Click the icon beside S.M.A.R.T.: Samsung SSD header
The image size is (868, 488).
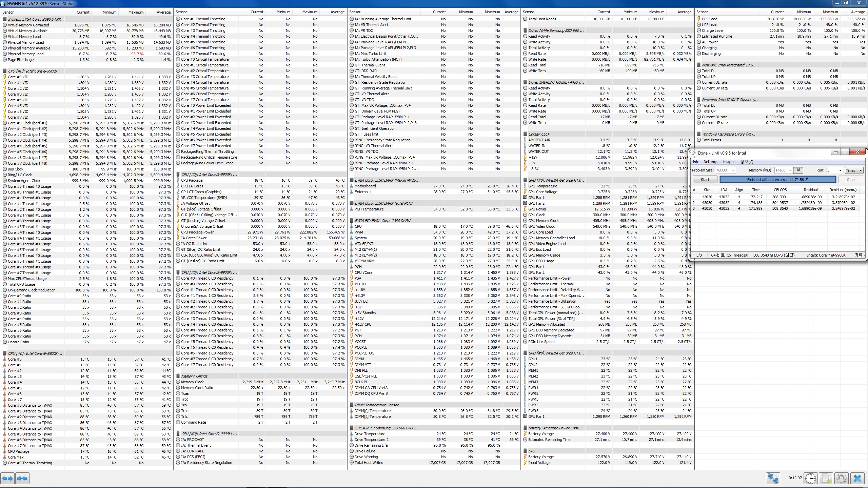(352, 428)
